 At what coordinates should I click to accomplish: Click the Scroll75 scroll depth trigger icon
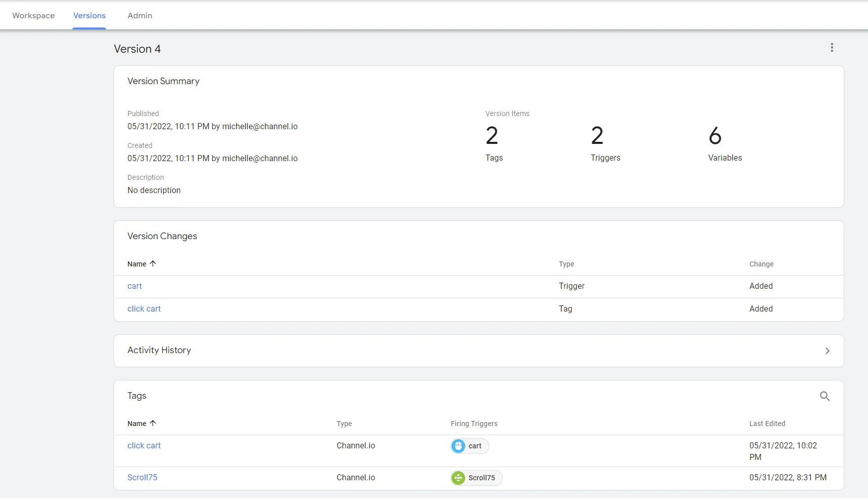click(458, 478)
